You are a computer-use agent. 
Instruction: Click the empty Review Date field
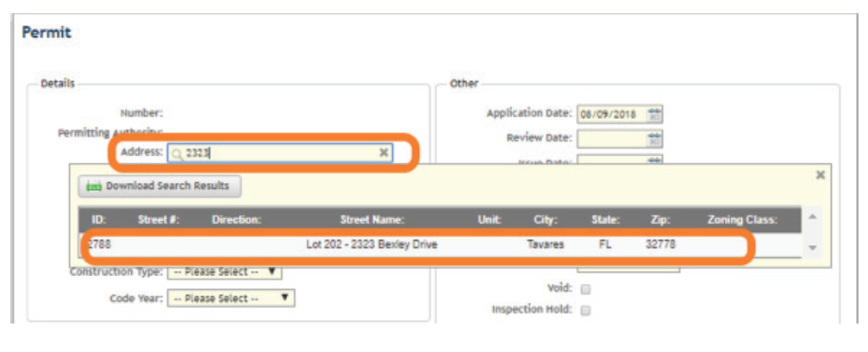coord(611,139)
